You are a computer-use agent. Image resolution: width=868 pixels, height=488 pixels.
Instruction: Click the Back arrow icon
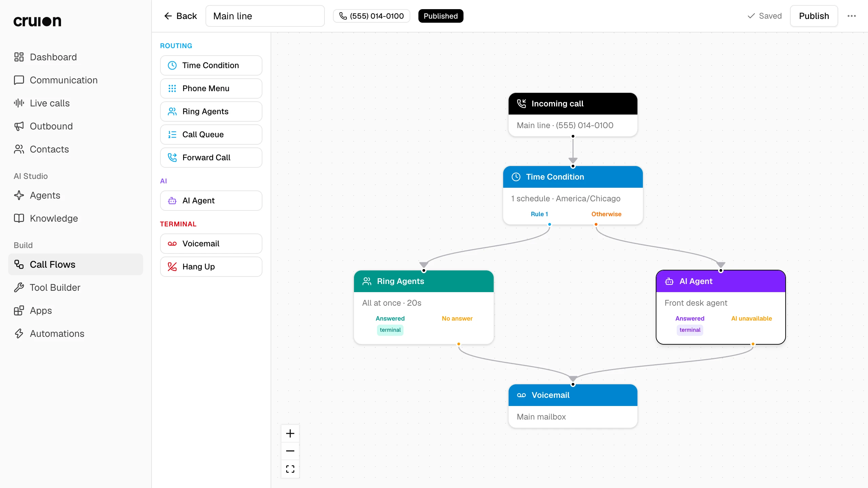[x=168, y=16]
